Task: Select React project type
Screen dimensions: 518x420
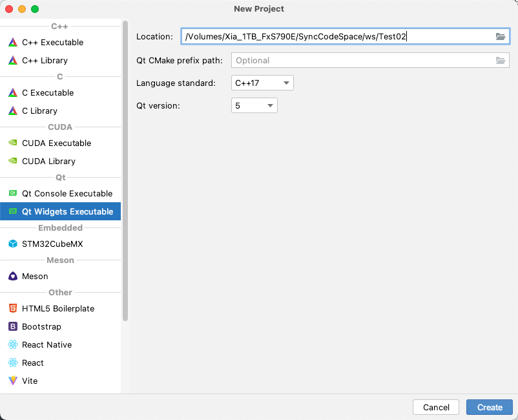Action: [x=61, y=363]
